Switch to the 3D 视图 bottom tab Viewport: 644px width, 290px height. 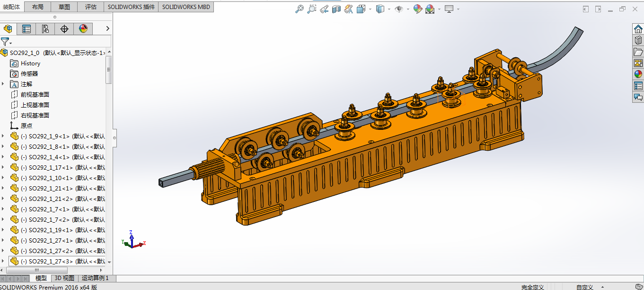(x=64, y=278)
